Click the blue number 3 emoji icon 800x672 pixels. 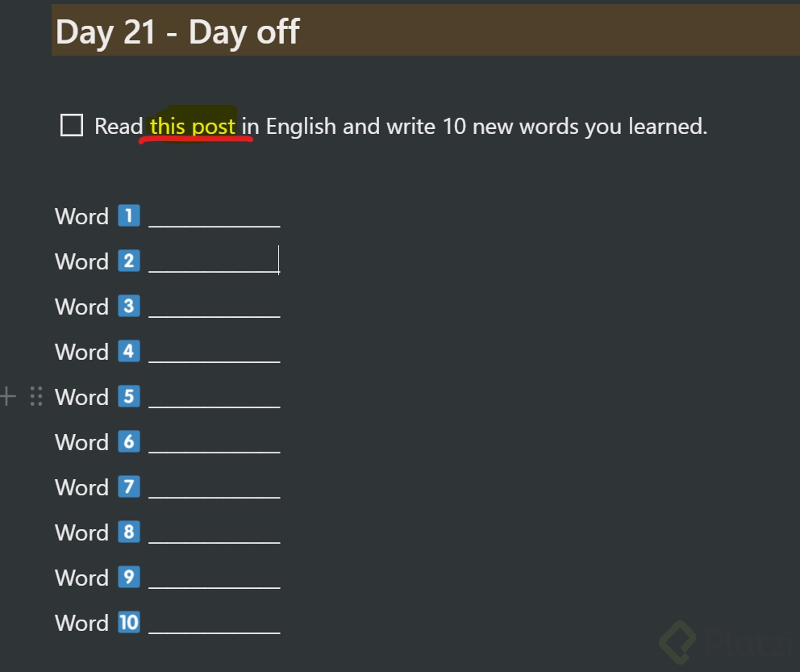[129, 306]
